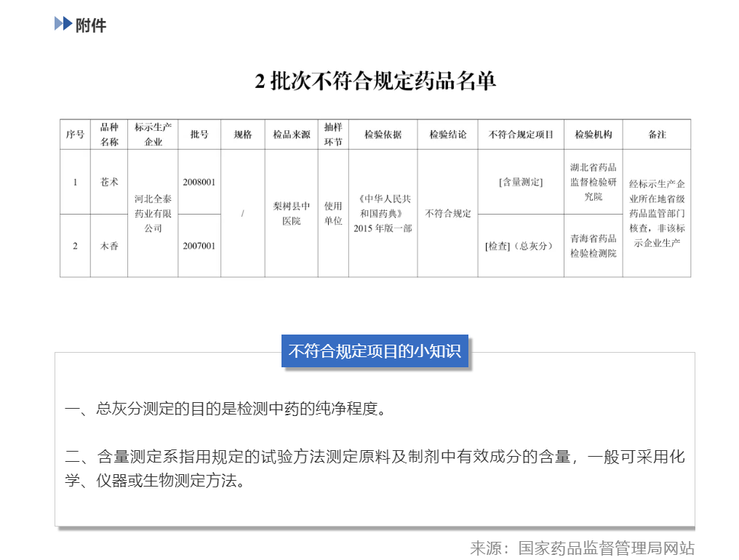739x560 pixels.
Task: Click the 序号 column header
Action: click(x=75, y=135)
